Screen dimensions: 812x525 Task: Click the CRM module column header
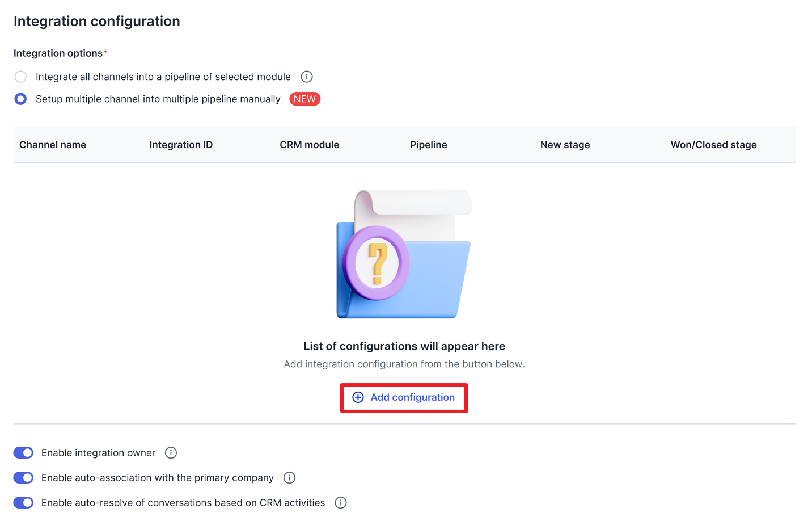pos(309,145)
